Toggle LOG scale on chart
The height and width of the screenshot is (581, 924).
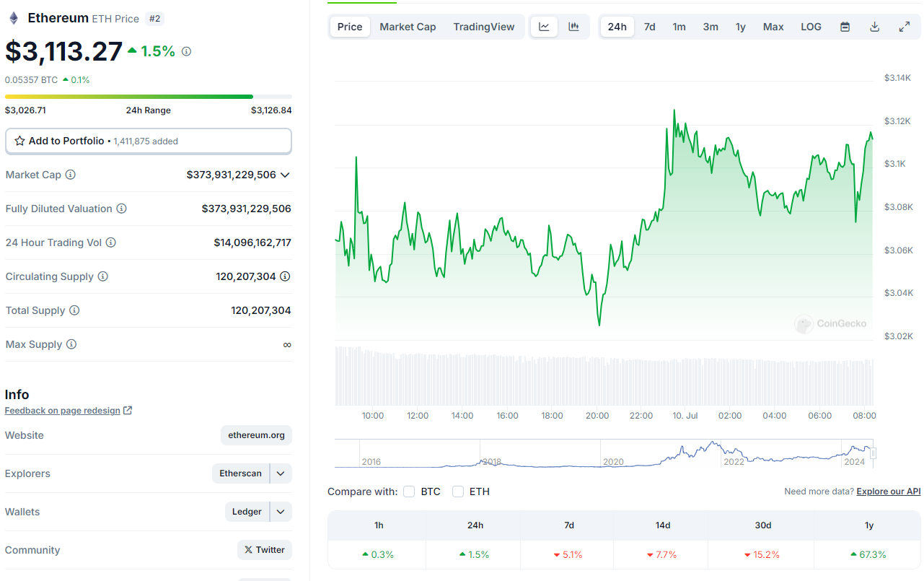click(811, 27)
